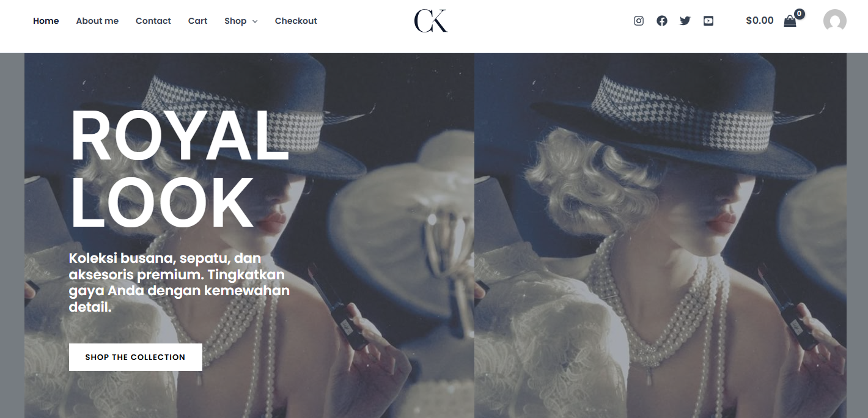The width and height of the screenshot is (868, 418).
Task: Open the About me page
Action: (x=97, y=21)
